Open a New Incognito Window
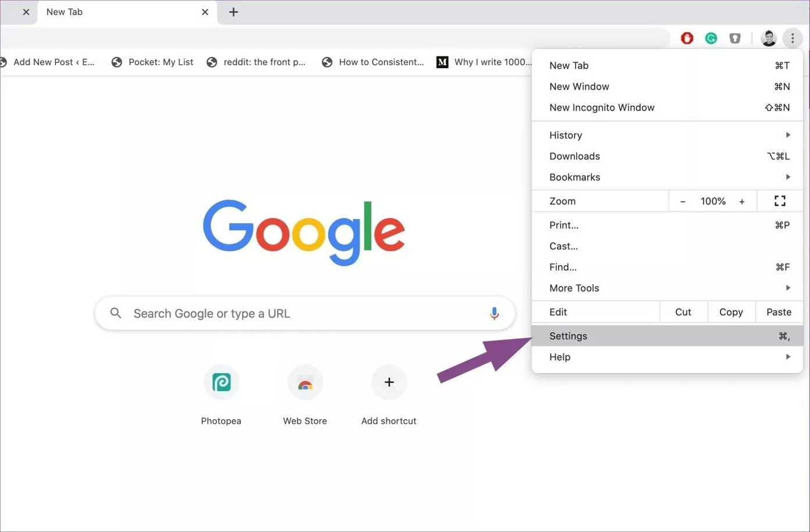 coord(602,107)
